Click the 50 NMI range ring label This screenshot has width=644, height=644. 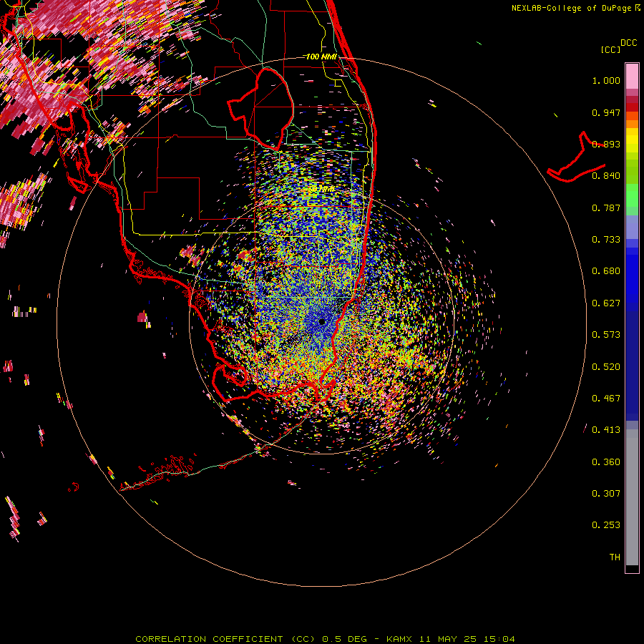(321, 190)
